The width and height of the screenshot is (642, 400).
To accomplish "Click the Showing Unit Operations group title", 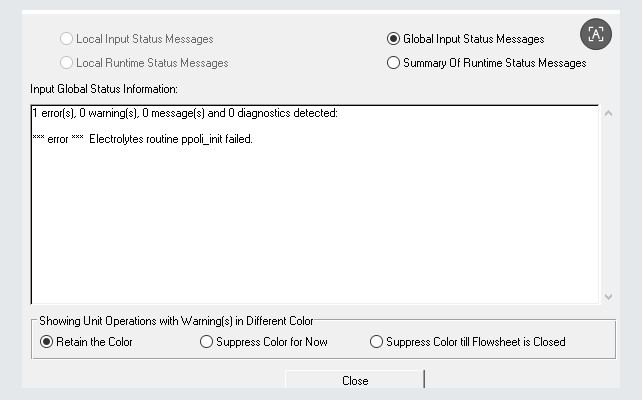I will tap(176, 321).
